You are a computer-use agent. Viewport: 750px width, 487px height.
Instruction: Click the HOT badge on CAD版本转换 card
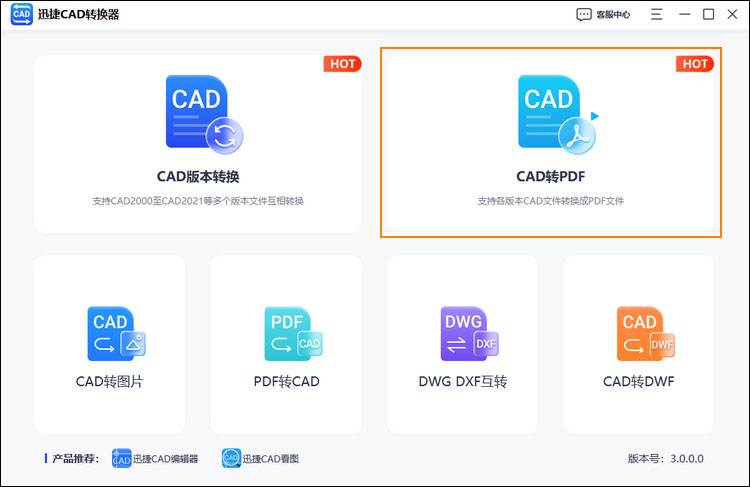click(x=342, y=64)
